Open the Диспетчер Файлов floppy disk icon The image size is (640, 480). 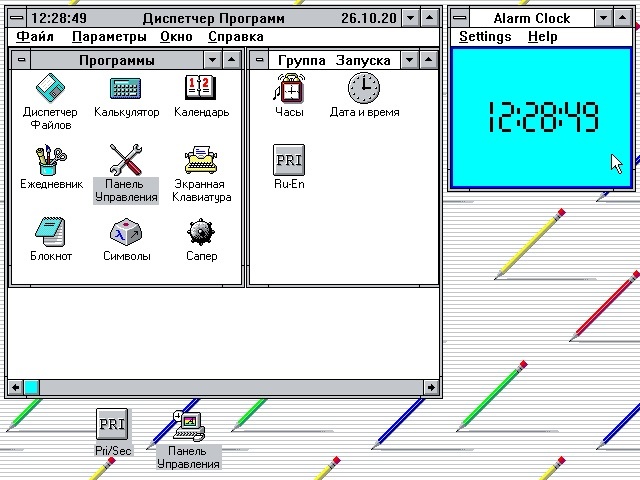click(x=50, y=88)
